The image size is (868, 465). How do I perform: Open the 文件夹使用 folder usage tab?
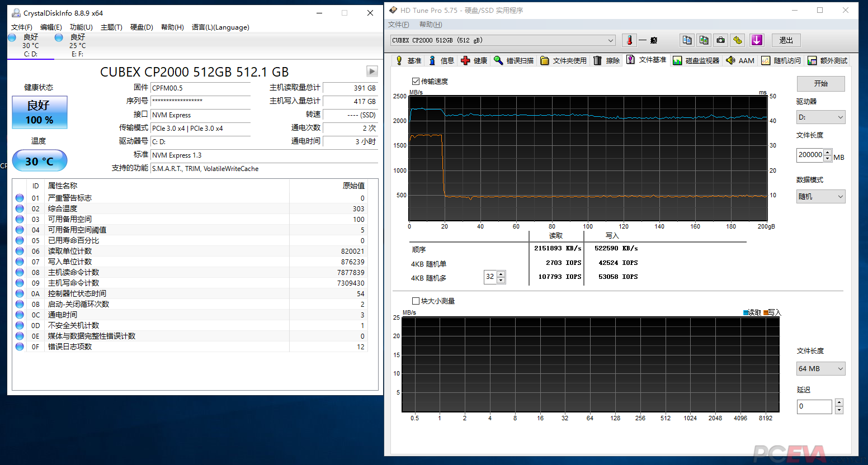tap(563, 60)
